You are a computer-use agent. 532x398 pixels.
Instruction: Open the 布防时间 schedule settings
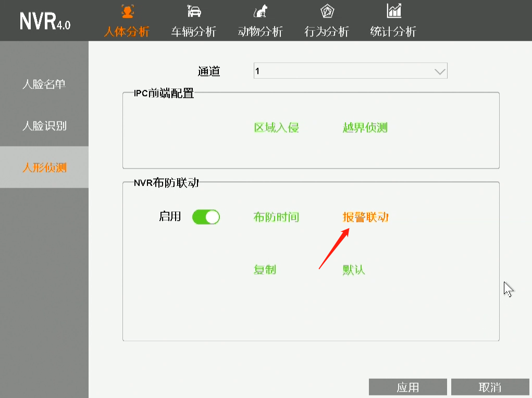point(276,217)
